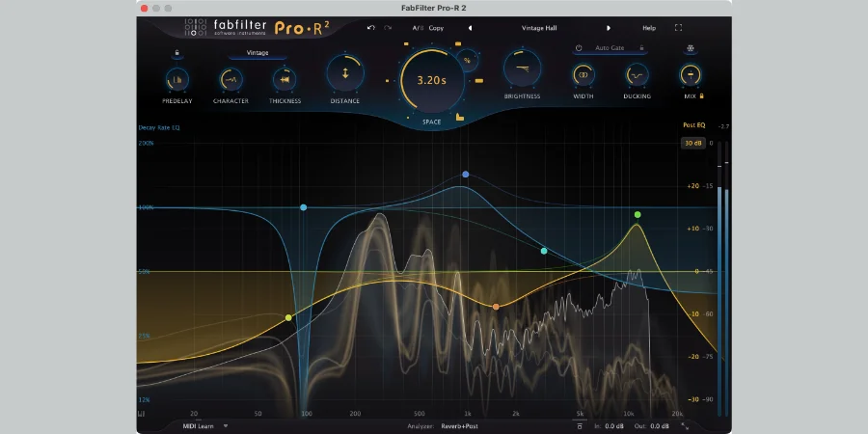This screenshot has width=868, height=434.
Task: Select the green Post EQ band dot near 10k
Action: coord(637,215)
